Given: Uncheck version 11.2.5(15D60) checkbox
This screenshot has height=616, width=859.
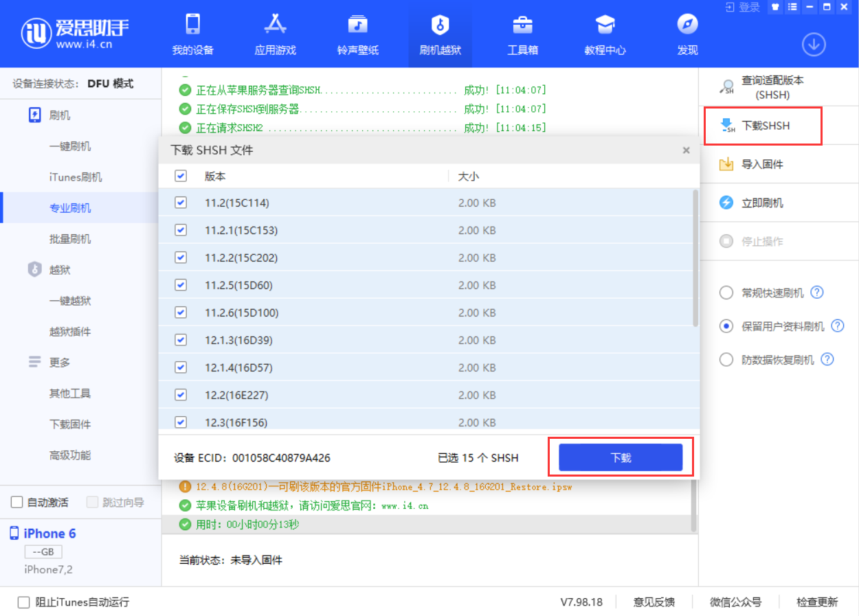Looking at the screenshot, I should point(181,285).
